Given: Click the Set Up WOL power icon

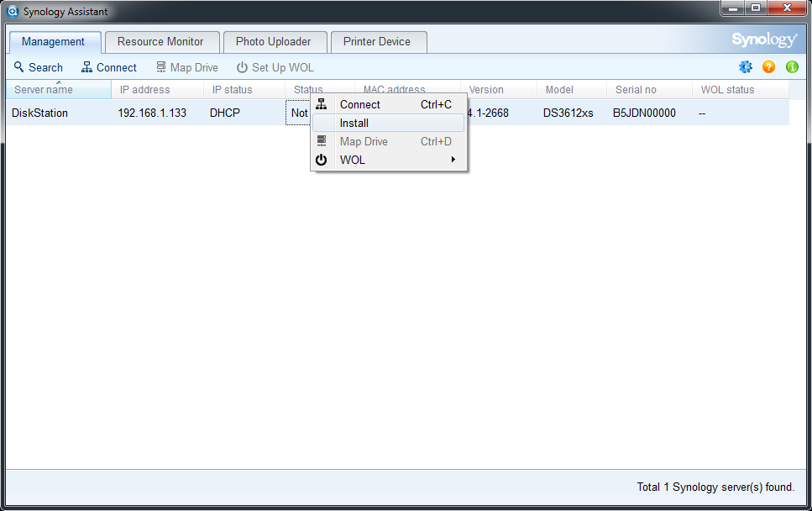Looking at the screenshot, I should (x=242, y=67).
